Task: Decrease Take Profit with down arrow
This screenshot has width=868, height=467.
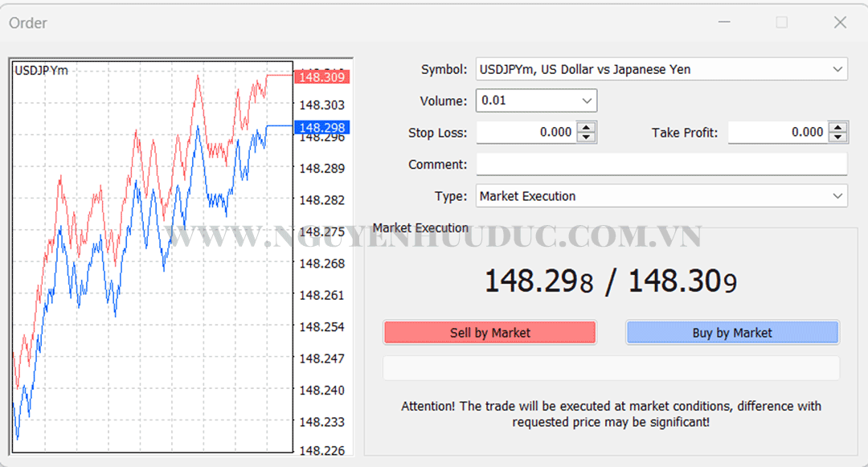Action: tap(838, 137)
